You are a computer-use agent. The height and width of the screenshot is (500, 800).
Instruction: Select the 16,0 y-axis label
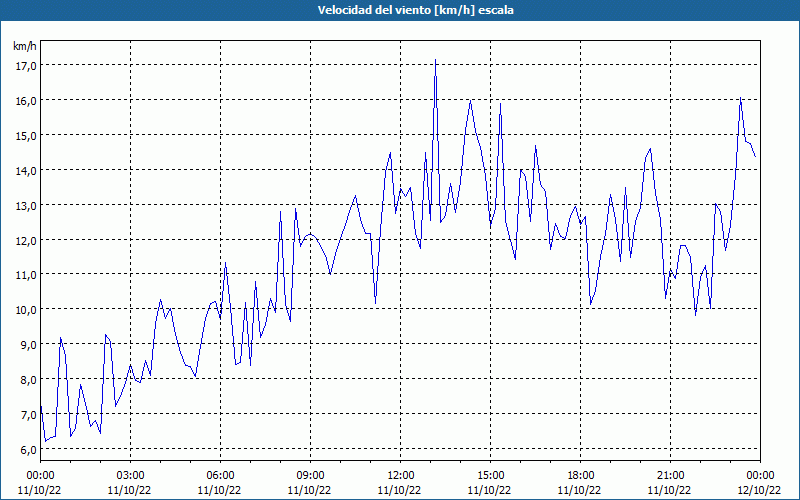point(26,101)
